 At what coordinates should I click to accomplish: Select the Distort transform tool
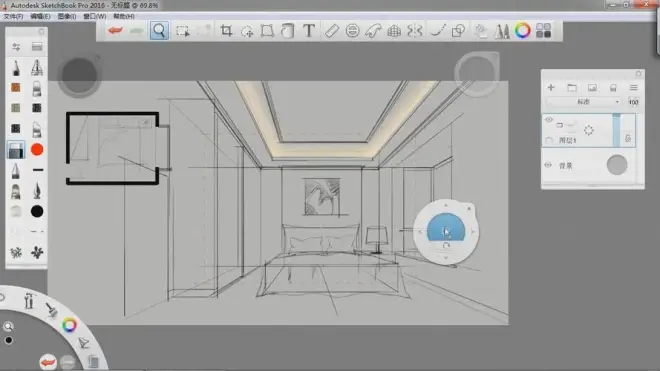click(267, 31)
